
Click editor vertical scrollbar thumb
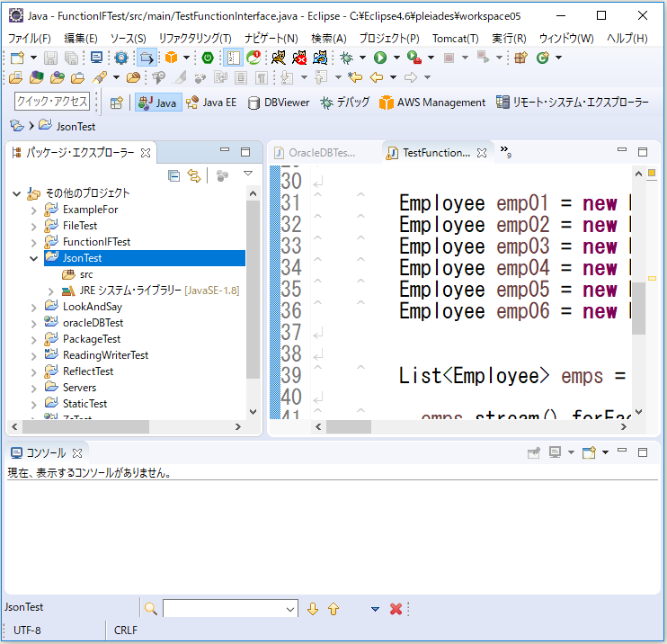click(x=638, y=309)
